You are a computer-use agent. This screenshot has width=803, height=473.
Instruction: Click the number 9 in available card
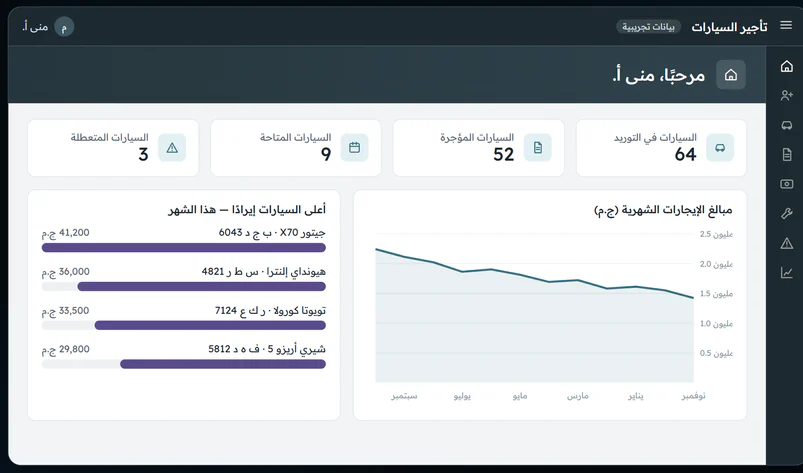[326, 154]
